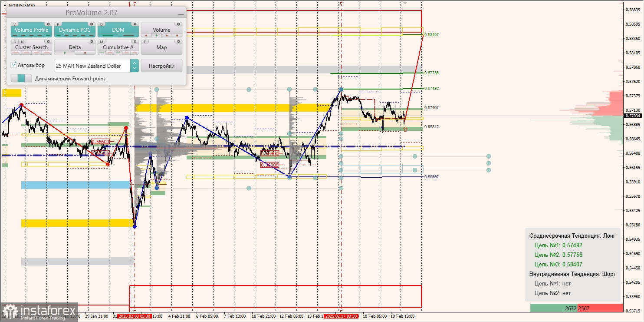Screen dimensions: 644x322
Task: Toggle the Dynamic POC indicator
Action: point(75,30)
